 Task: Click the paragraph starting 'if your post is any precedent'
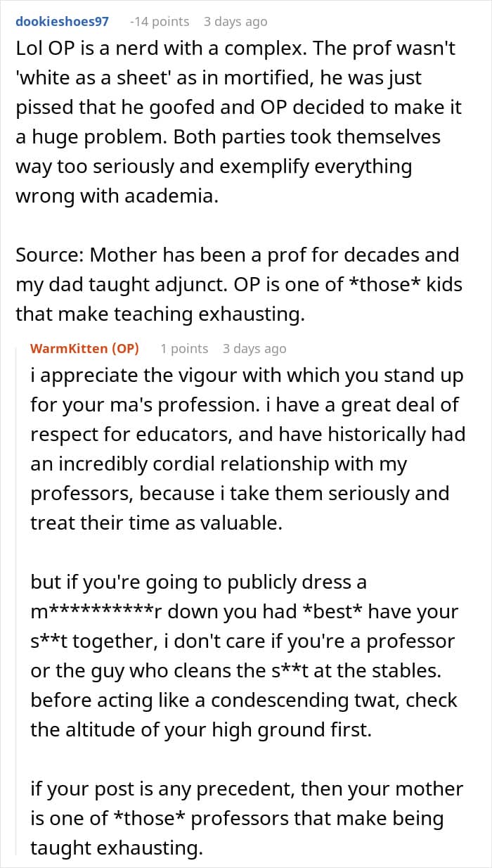246,818
